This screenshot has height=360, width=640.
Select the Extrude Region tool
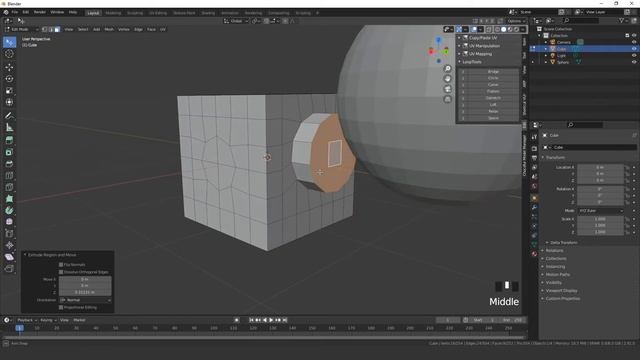(9, 140)
